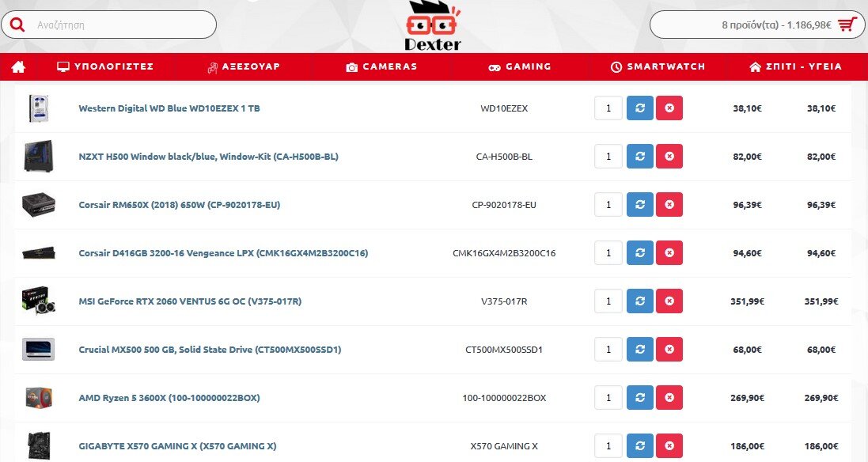Select model code CMK16GX4M2B3200C16
The image size is (868, 462).
click(x=504, y=253)
